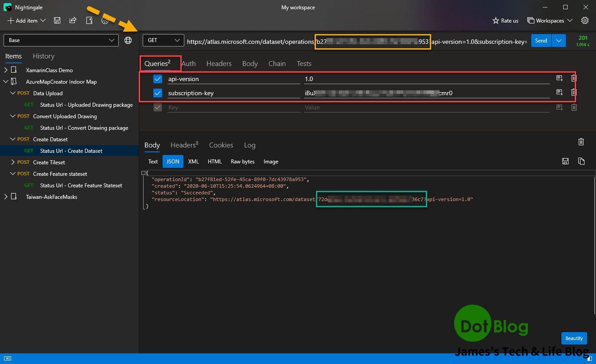
Task: Switch to the Headers request tab
Action: (x=219, y=64)
